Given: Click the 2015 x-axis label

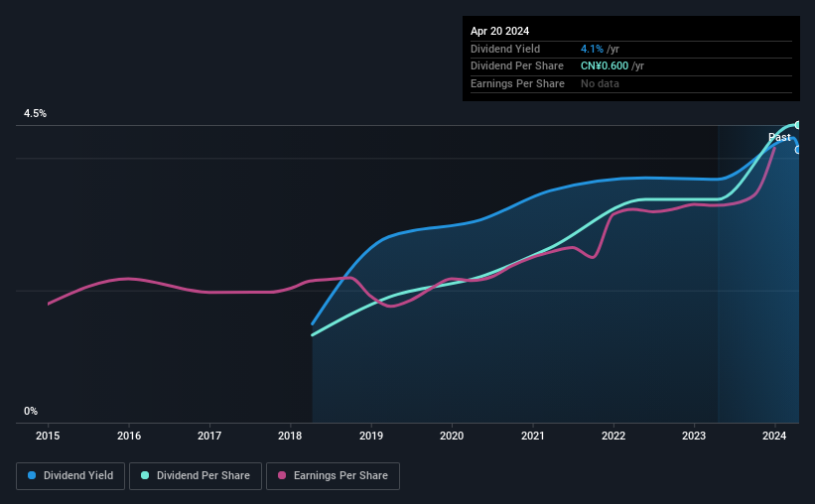Looking at the screenshot, I should pyautogui.click(x=48, y=436).
